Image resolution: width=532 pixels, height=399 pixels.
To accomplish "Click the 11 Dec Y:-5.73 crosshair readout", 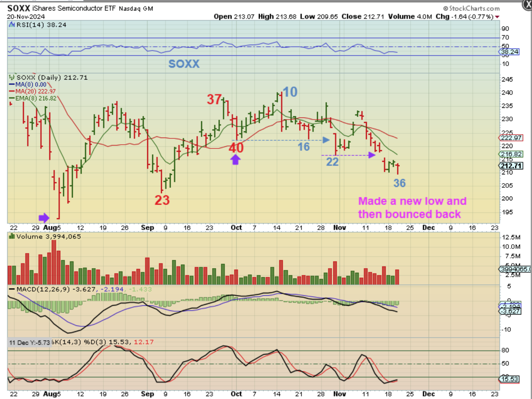I will point(29,343).
